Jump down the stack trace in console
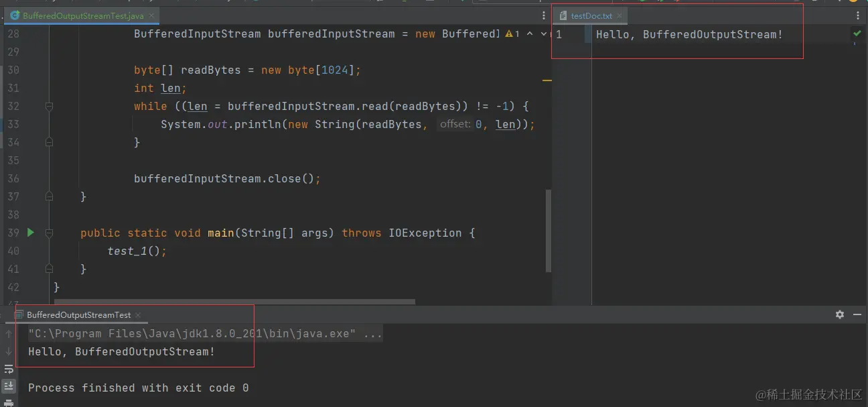The height and width of the screenshot is (407, 868). pyautogui.click(x=9, y=351)
